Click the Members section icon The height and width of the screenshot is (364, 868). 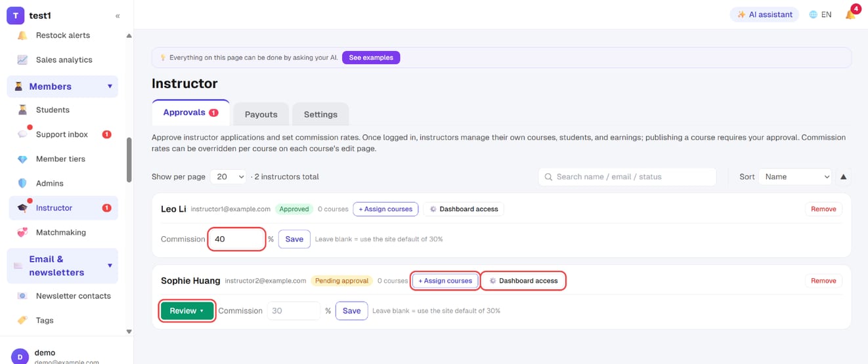18,87
